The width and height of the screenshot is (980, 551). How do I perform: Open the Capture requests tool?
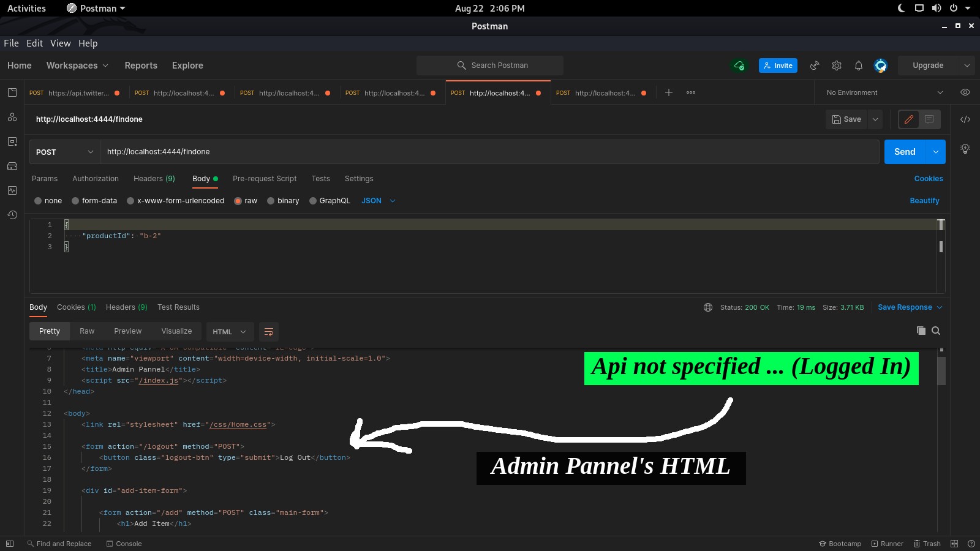pyautogui.click(x=814, y=66)
